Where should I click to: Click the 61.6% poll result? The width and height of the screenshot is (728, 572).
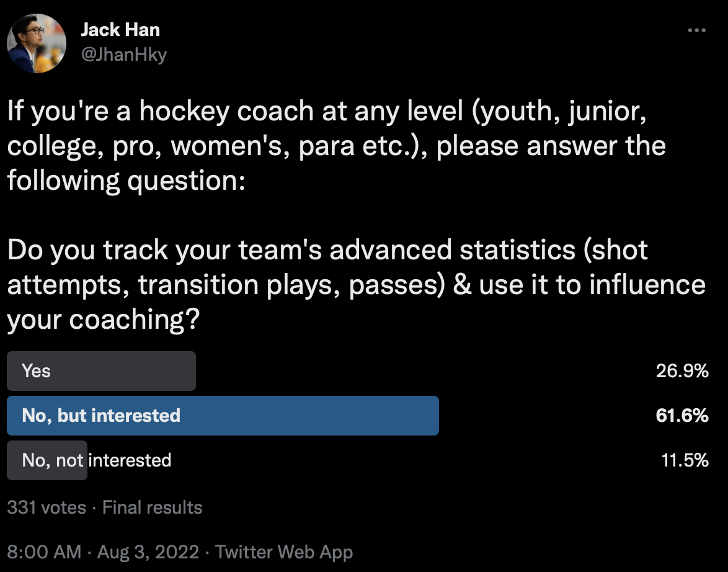[682, 416]
